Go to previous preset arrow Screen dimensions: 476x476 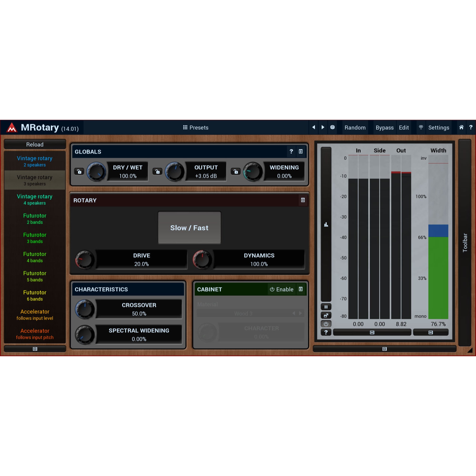click(x=313, y=127)
